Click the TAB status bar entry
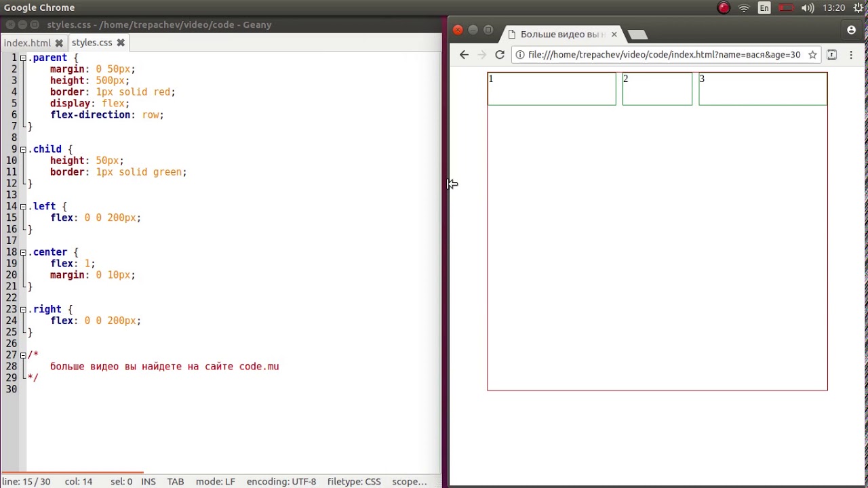 tap(176, 481)
